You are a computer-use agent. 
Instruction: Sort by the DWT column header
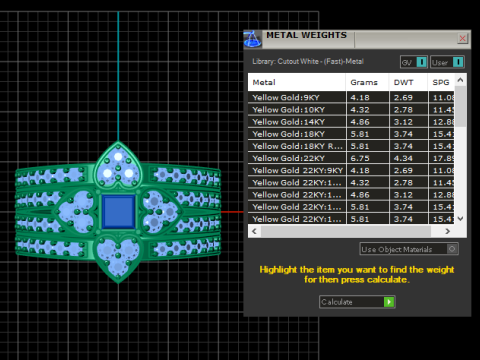408,82
